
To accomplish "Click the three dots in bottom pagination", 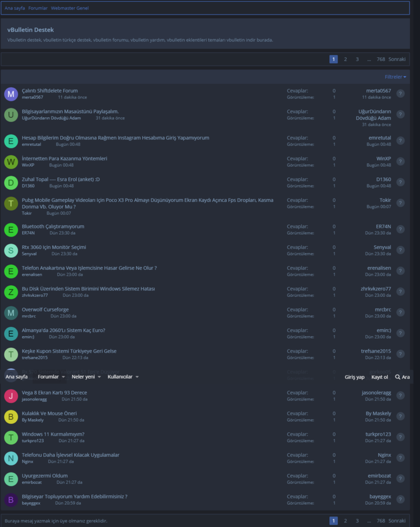I will 369,521.
